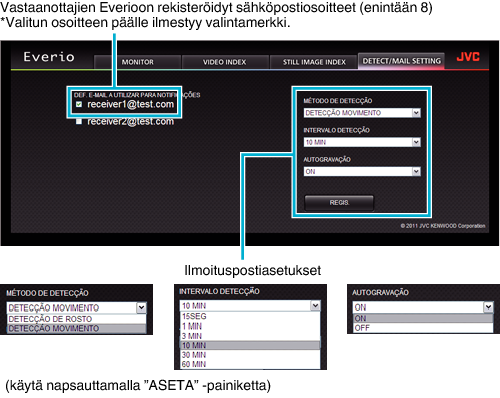Open the AUTOGRAVAÇÃO dropdown in the settings panel
The width and height of the screenshot is (500, 398).
pyautogui.click(x=362, y=172)
